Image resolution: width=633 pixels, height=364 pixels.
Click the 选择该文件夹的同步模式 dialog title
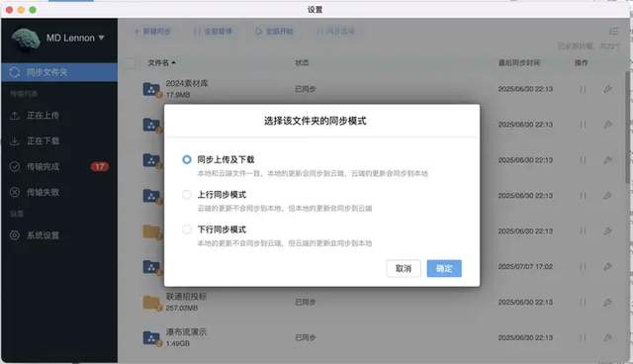pos(315,121)
